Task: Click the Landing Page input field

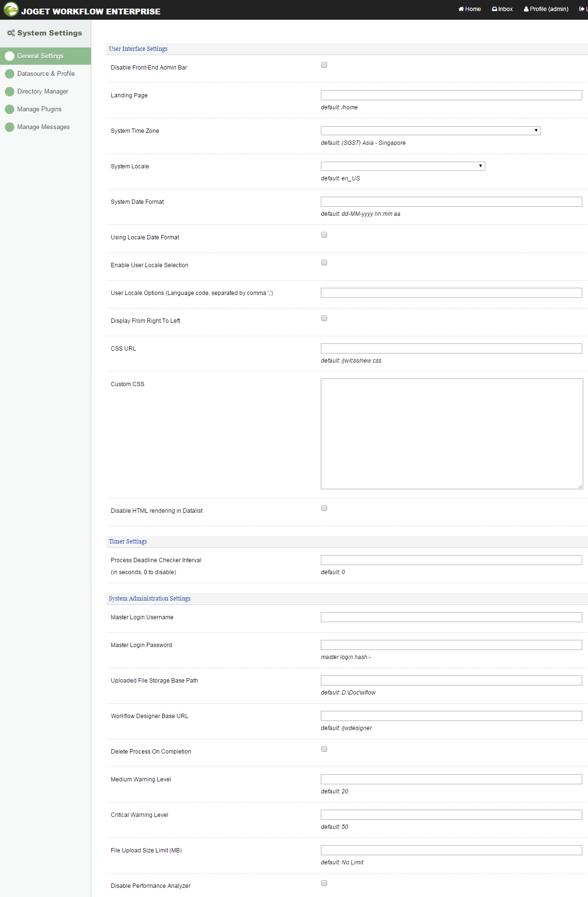Action: [451, 95]
